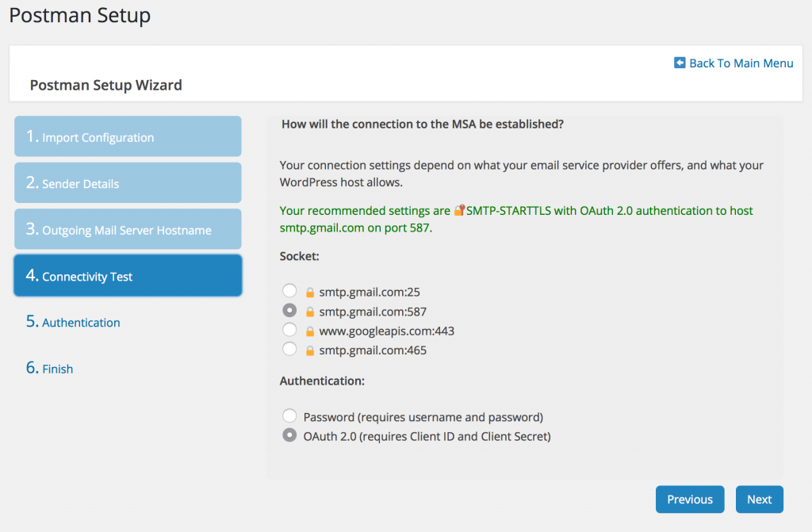Viewport: 812px width, 532px height.
Task: Jump to step 6 Finish
Action: pyautogui.click(x=50, y=368)
